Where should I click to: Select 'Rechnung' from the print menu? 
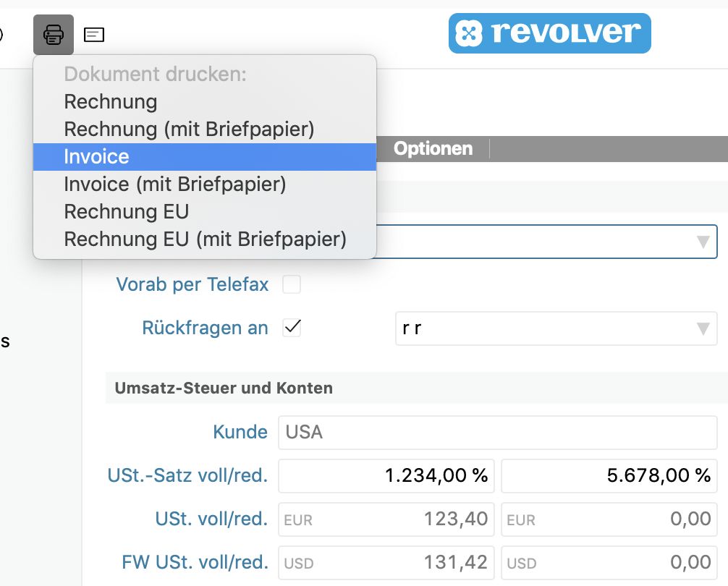(x=111, y=101)
